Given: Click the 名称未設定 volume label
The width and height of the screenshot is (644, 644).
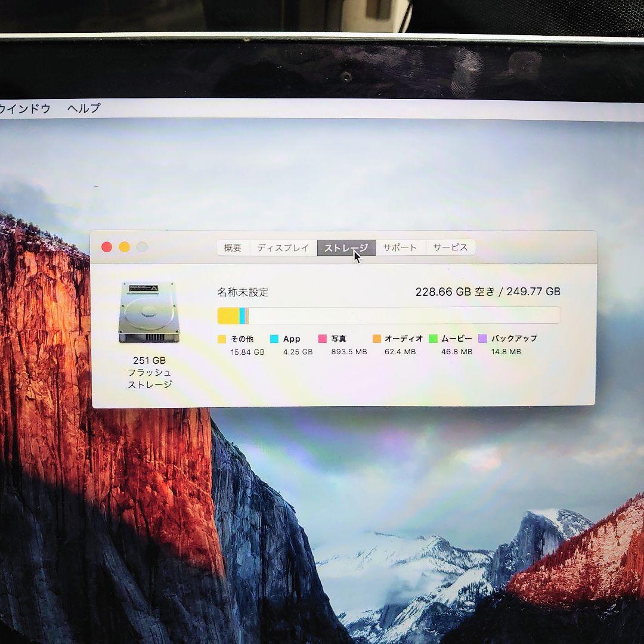Looking at the screenshot, I should [x=243, y=293].
